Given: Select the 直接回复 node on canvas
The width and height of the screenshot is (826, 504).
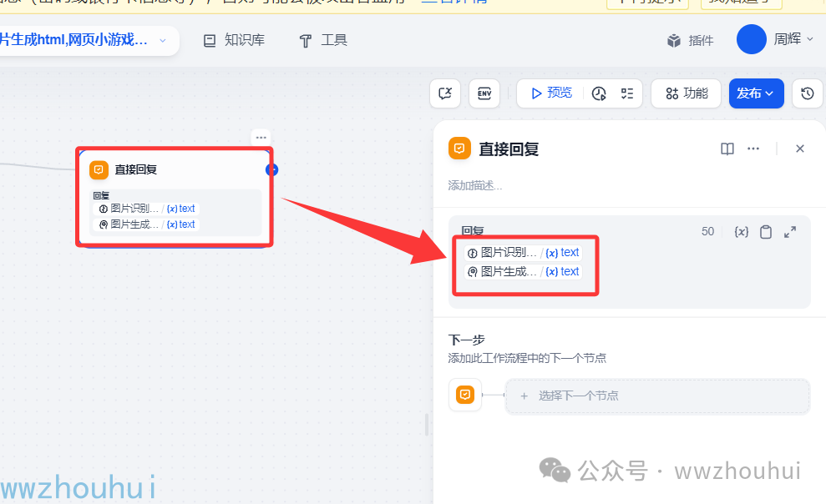Looking at the screenshot, I should point(175,197).
